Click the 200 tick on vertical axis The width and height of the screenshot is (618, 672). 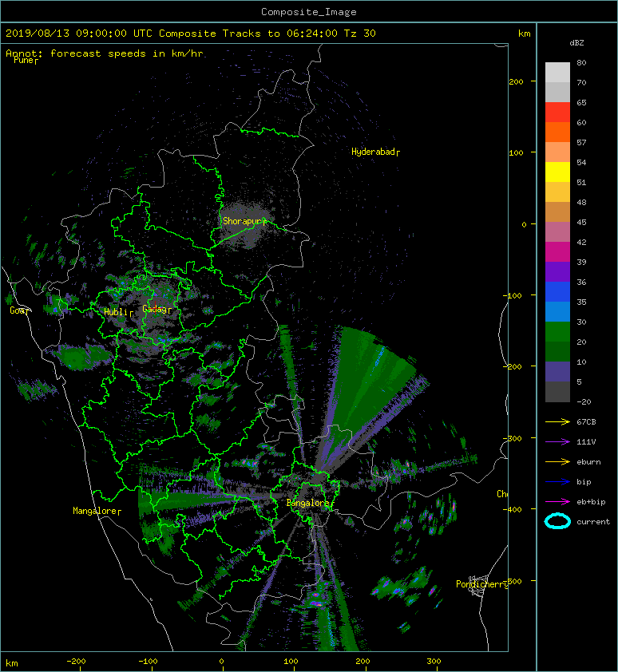pyautogui.click(x=516, y=81)
